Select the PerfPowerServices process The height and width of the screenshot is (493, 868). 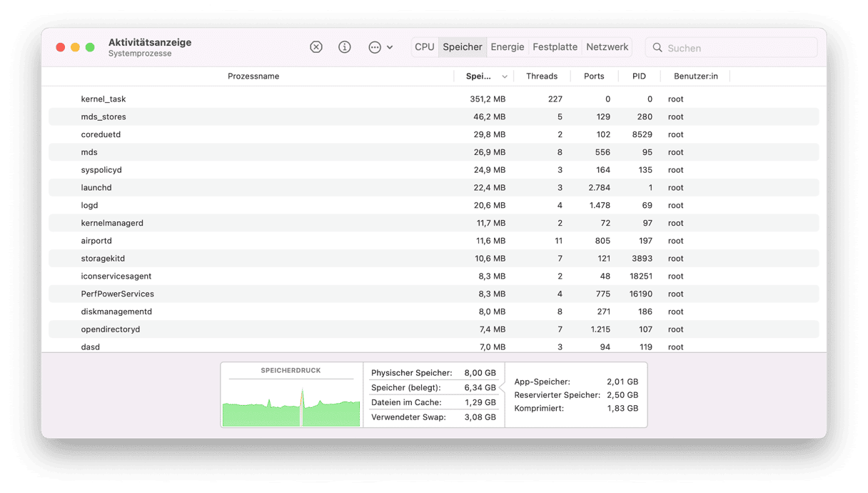tap(434, 294)
